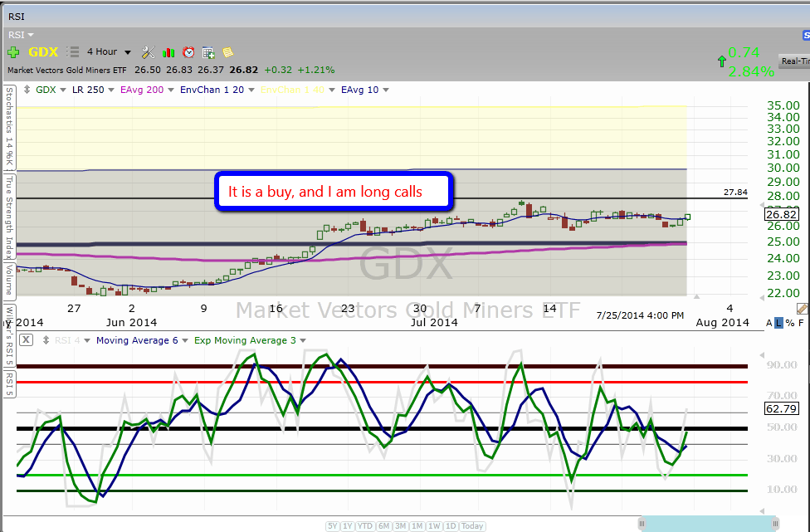Jump to the Today range button

click(x=472, y=526)
